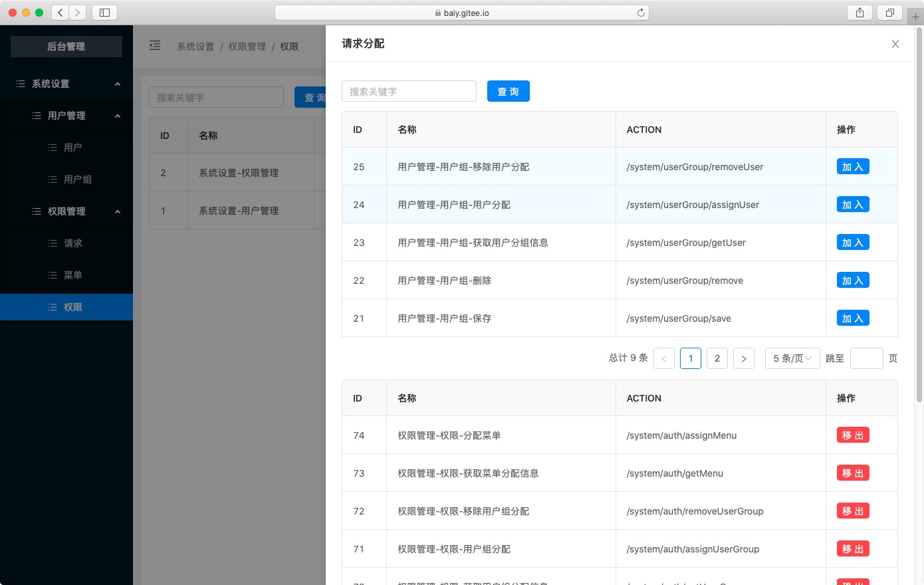Open 用户 menu item in sidebar
The width and height of the screenshot is (924, 585).
[66, 148]
